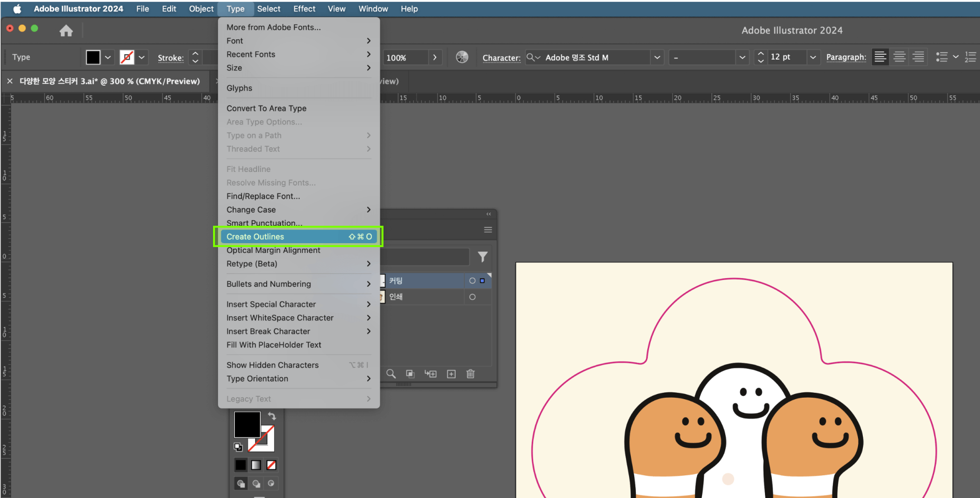Click selection indicator square of 커팅 layer
980x498 pixels.
[x=482, y=280]
